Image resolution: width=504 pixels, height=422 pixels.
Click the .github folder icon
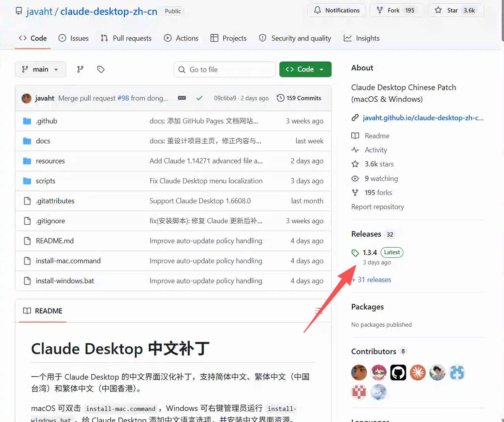(27, 121)
